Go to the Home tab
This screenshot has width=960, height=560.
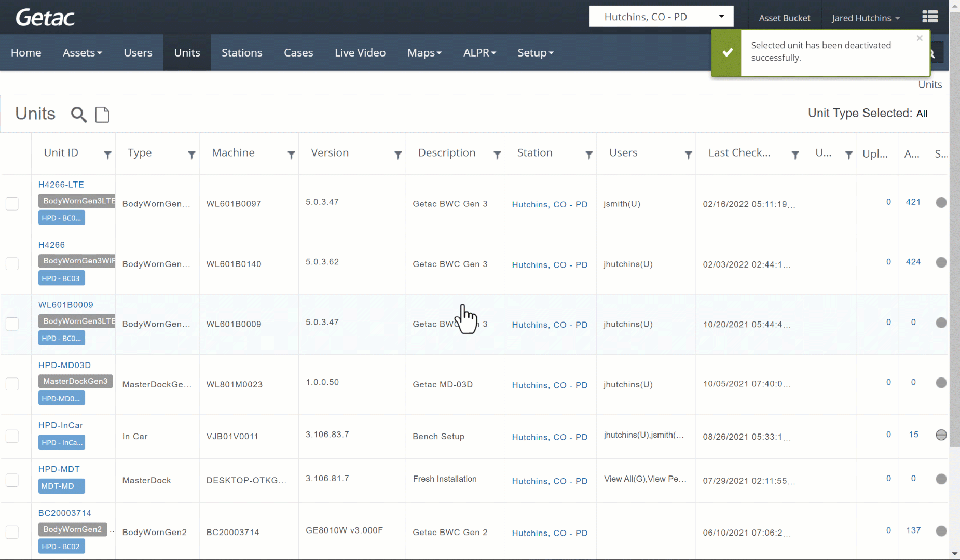coord(26,53)
